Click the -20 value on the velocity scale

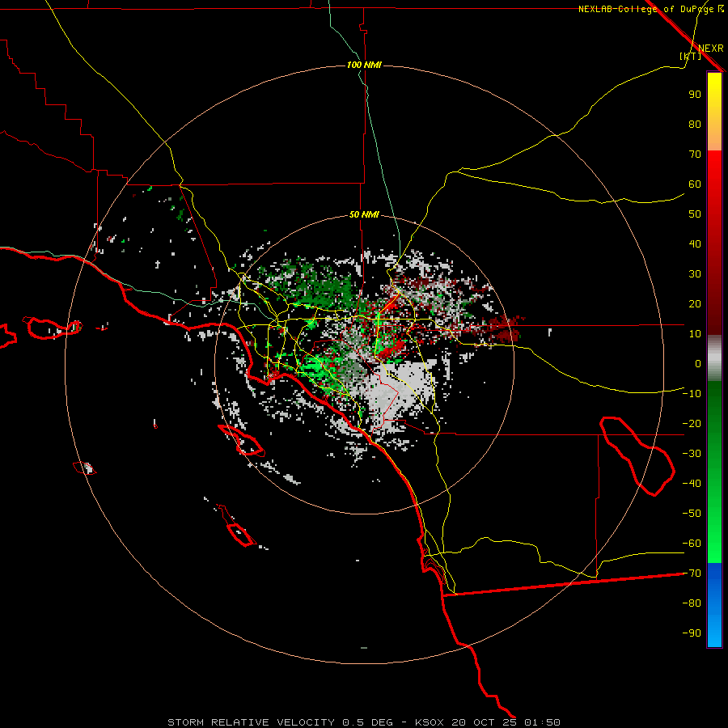point(692,423)
